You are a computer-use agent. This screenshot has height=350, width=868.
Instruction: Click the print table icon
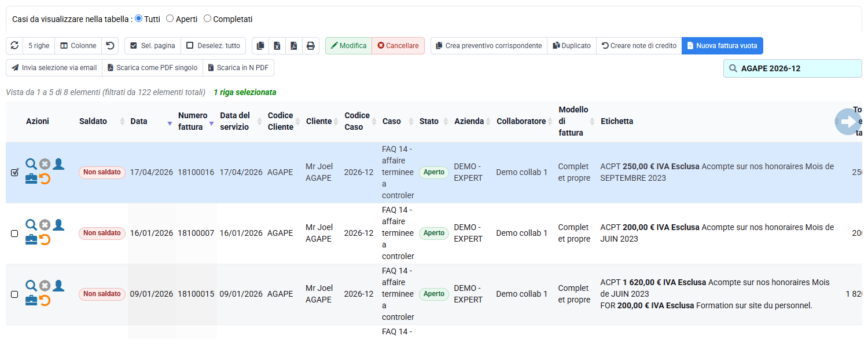(x=311, y=46)
